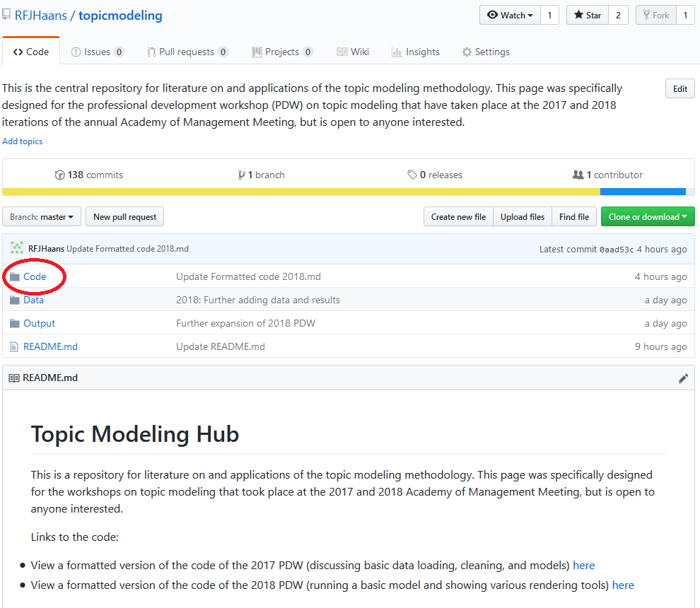
Task: Click the Issues tab icon
Action: (76, 52)
